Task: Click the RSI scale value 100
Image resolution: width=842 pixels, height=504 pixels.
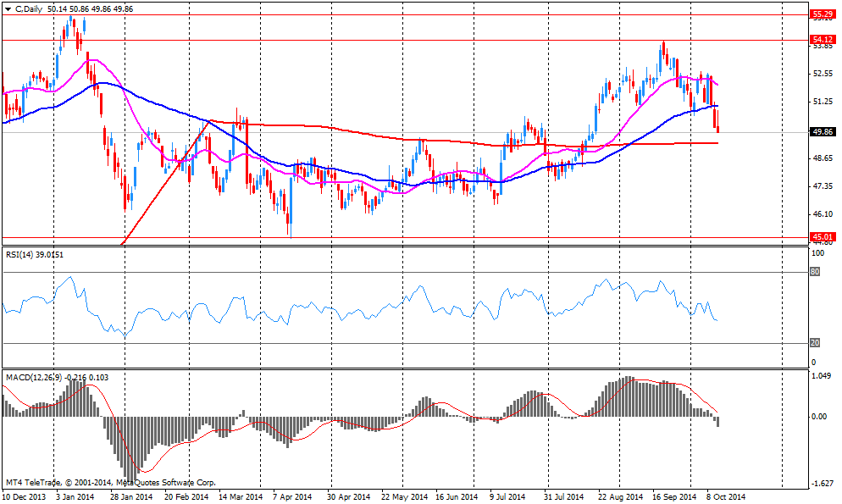Action: [817, 252]
